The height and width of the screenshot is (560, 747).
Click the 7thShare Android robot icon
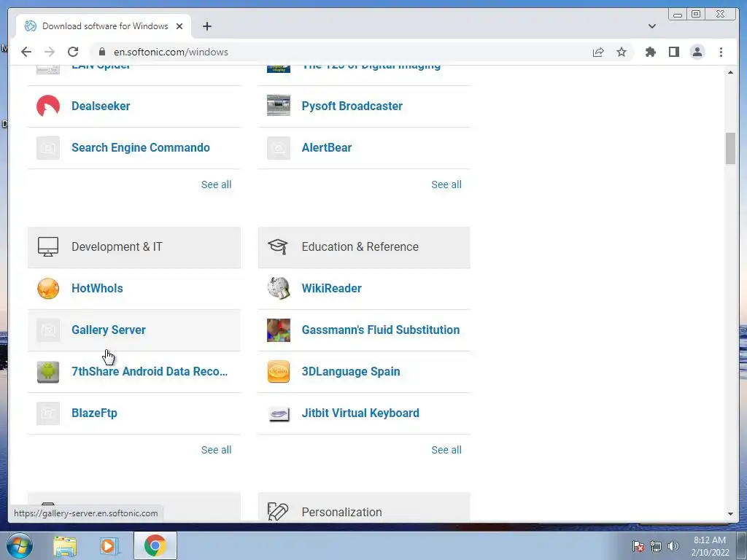[48, 371]
